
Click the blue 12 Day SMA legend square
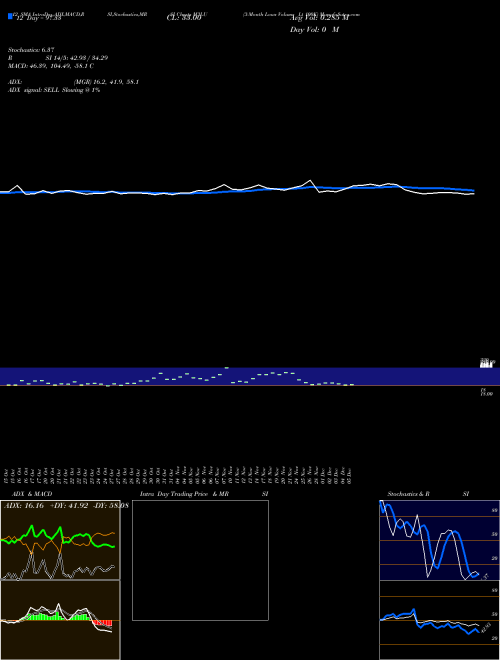pos(10,16)
